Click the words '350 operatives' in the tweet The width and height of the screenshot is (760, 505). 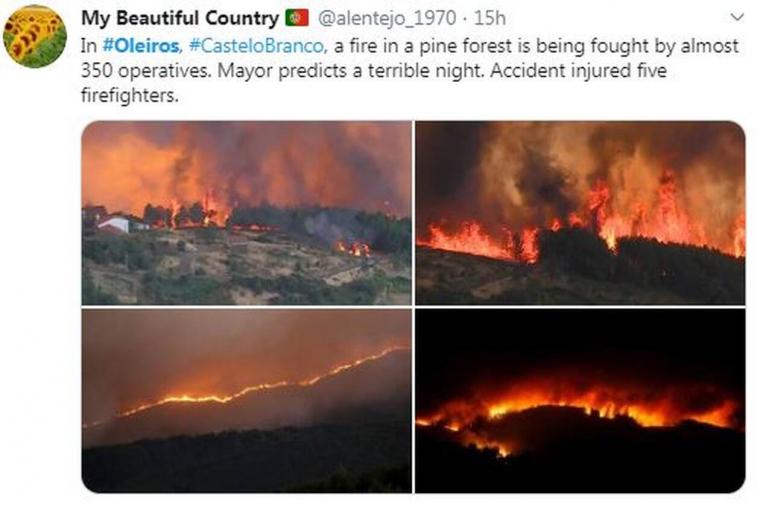click(144, 71)
